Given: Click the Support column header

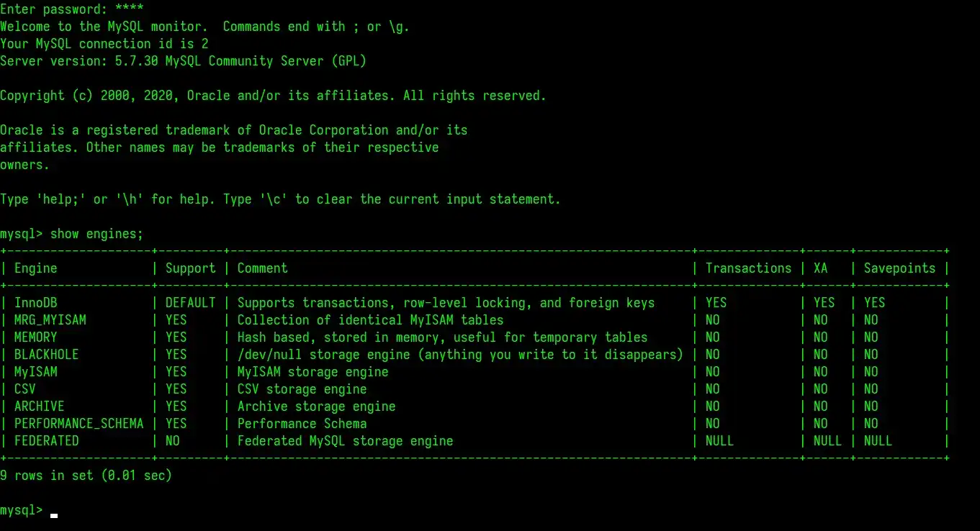Looking at the screenshot, I should pos(190,268).
